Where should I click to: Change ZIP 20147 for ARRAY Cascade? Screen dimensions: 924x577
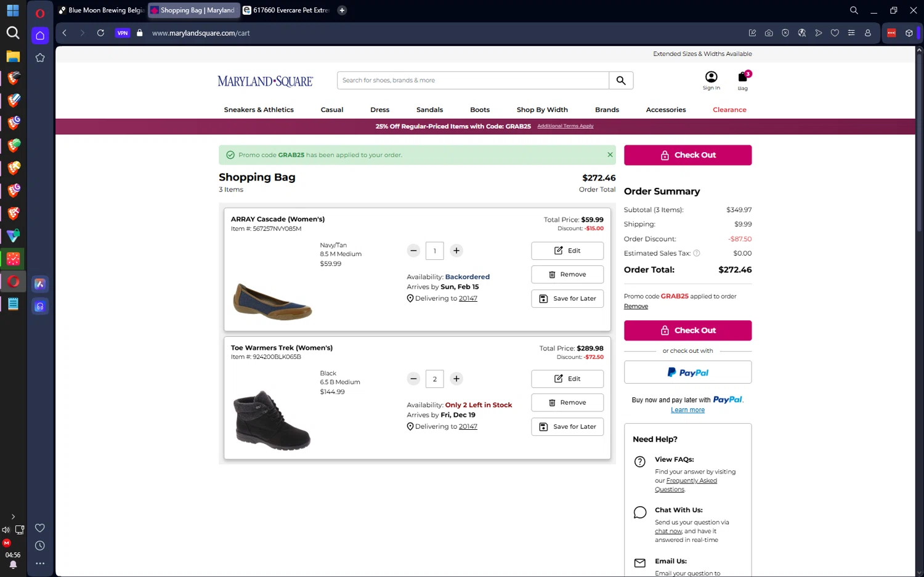point(468,299)
